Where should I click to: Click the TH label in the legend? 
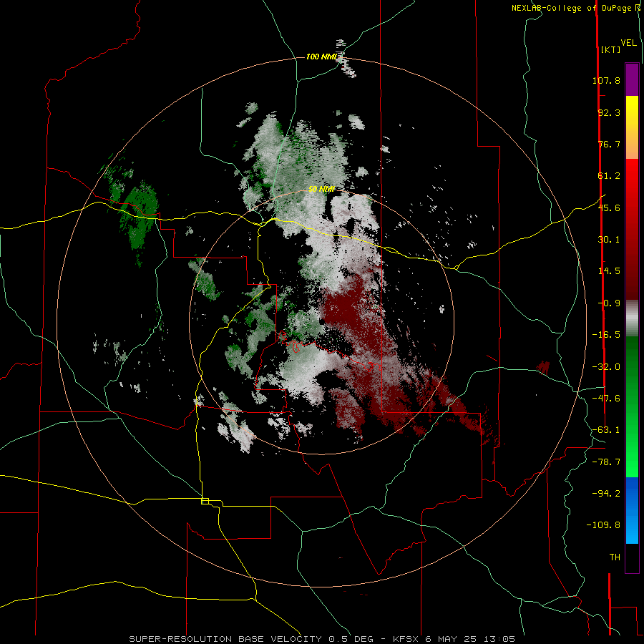coord(615,557)
